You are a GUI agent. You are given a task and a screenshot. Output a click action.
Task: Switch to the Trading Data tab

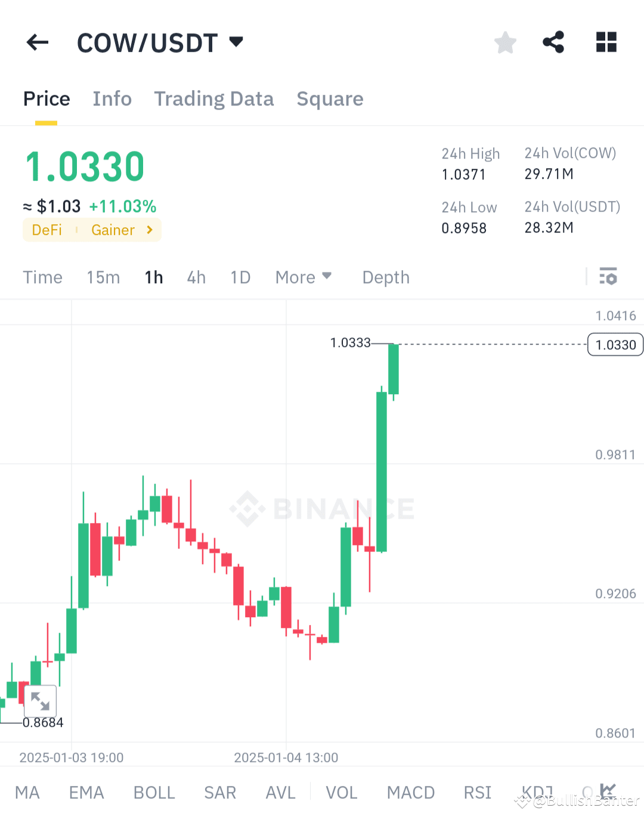pos(214,99)
